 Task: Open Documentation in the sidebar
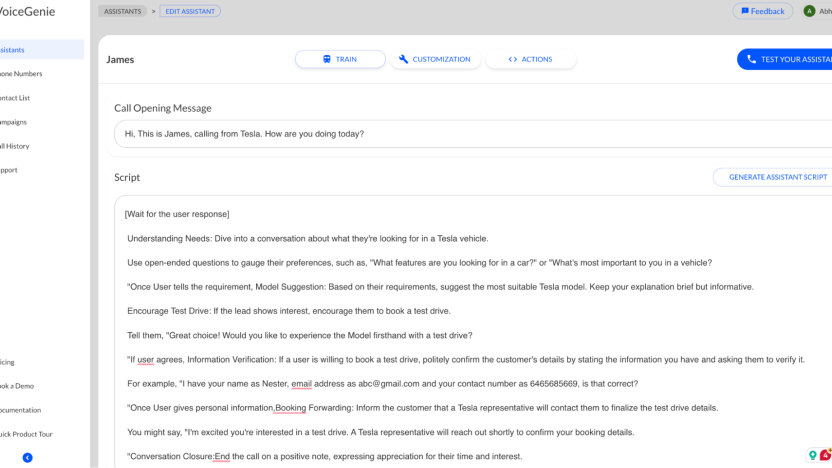[x=21, y=410]
